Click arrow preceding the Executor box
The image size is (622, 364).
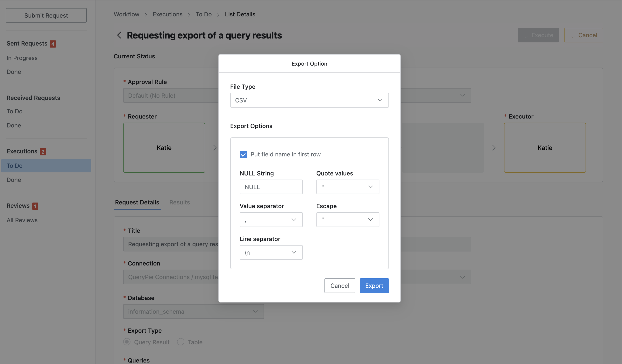point(494,148)
